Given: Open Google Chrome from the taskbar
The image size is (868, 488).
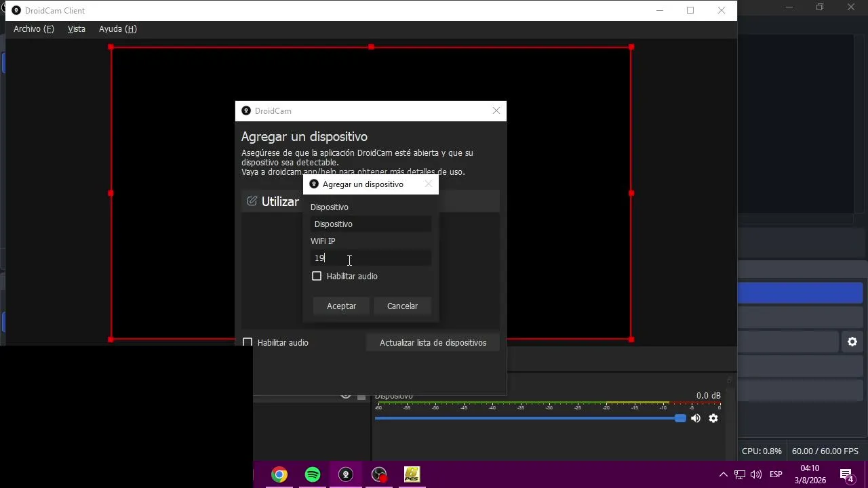Looking at the screenshot, I should click(x=279, y=474).
